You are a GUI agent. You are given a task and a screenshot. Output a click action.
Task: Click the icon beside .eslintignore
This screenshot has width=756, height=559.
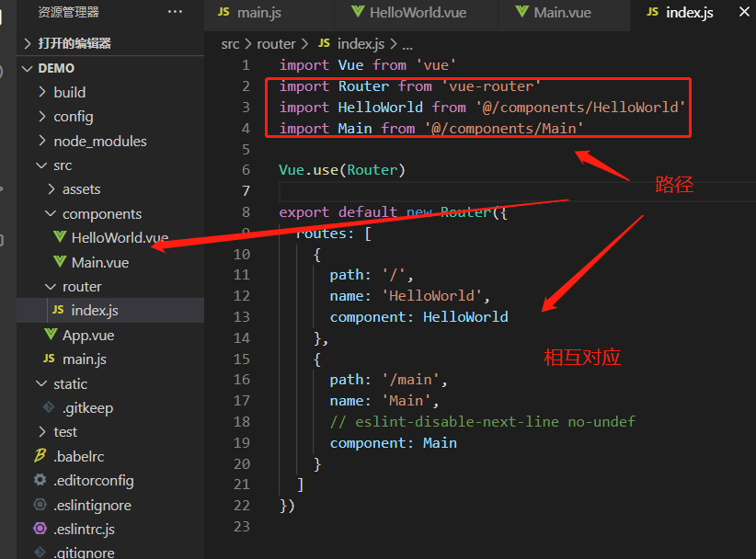pos(40,504)
